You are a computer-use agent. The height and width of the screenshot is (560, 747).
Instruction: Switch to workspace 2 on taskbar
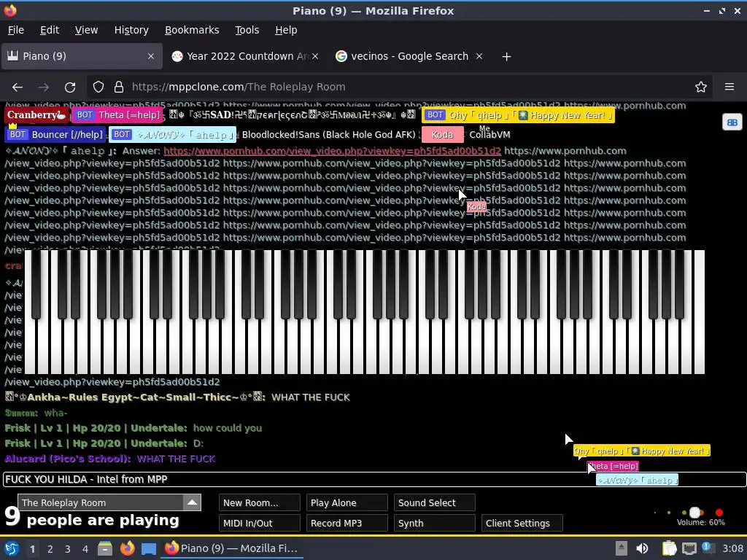click(x=50, y=549)
